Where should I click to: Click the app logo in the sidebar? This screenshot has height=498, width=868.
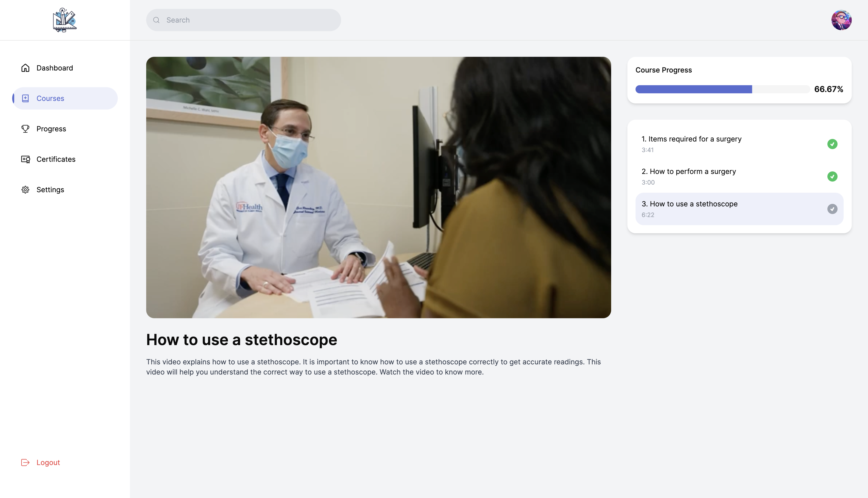65,20
